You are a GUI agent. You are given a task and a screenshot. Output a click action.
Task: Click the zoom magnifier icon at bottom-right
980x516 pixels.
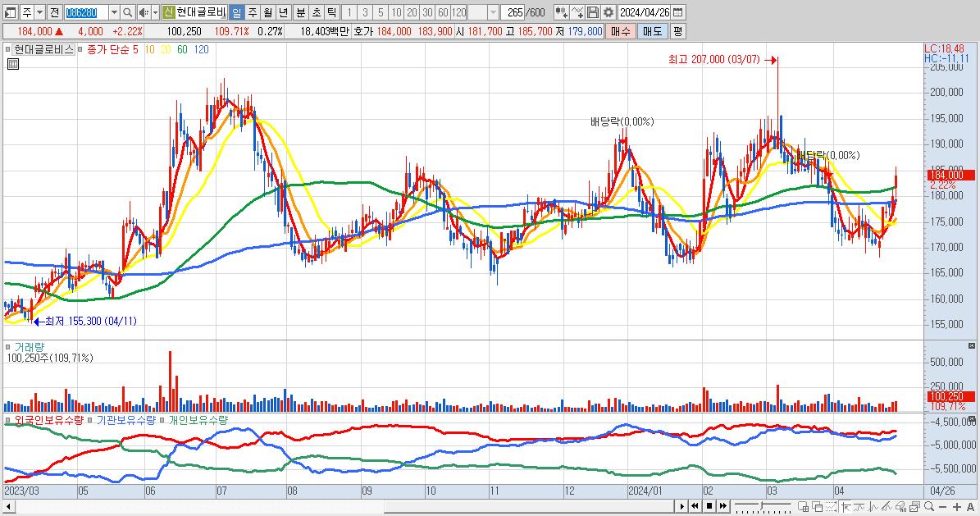click(x=929, y=507)
